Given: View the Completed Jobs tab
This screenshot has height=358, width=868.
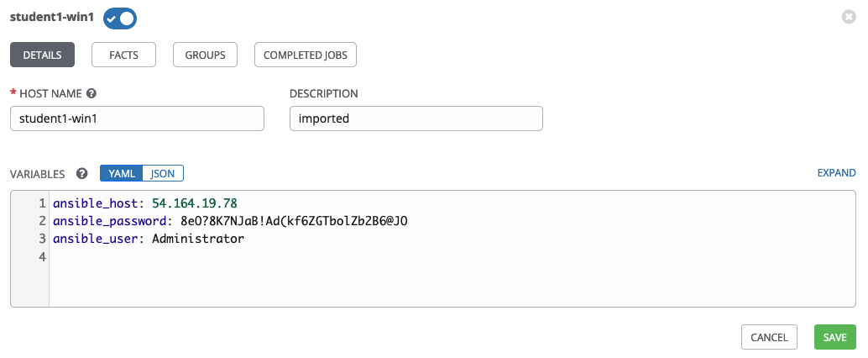Looking at the screenshot, I should (x=306, y=55).
